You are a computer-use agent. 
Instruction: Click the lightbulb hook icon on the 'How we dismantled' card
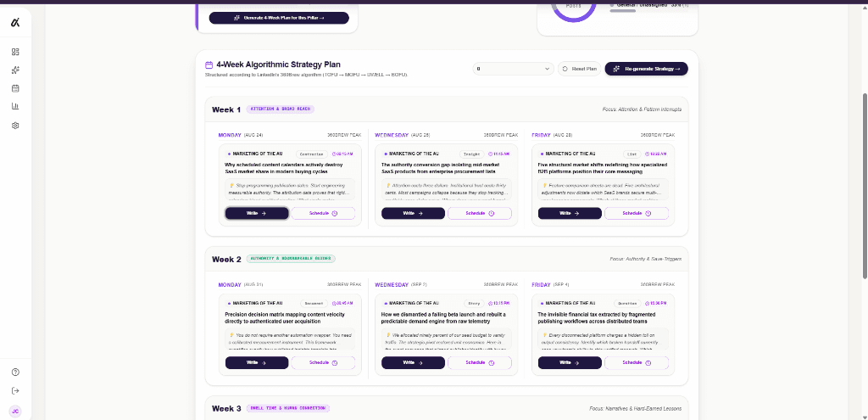pos(388,335)
